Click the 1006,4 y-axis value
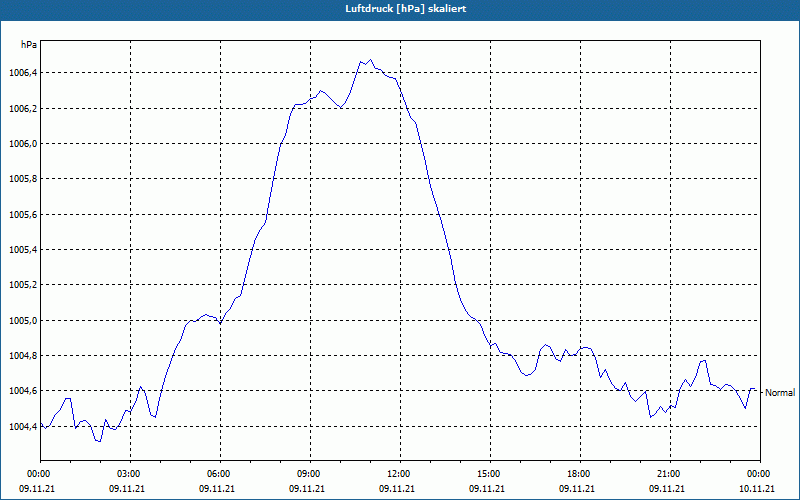The height and width of the screenshot is (500, 800). [x=23, y=73]
